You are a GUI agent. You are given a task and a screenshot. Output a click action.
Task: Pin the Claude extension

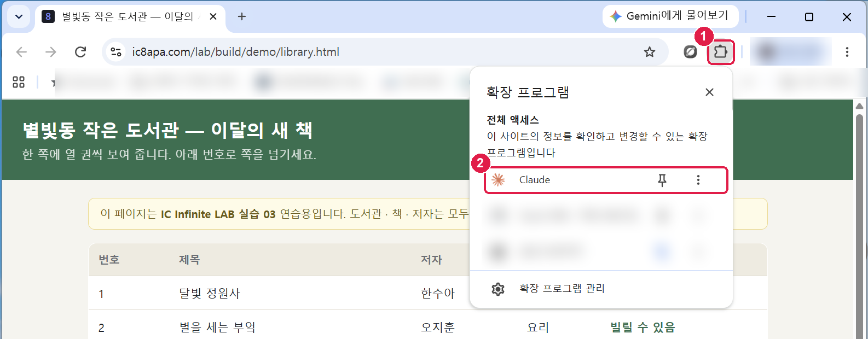(662, 180)
